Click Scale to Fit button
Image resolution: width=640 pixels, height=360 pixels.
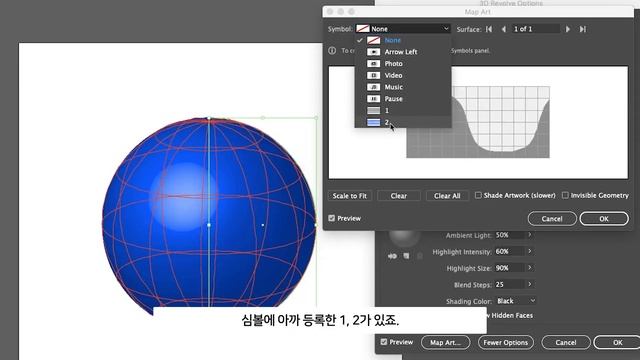point(349,196)
